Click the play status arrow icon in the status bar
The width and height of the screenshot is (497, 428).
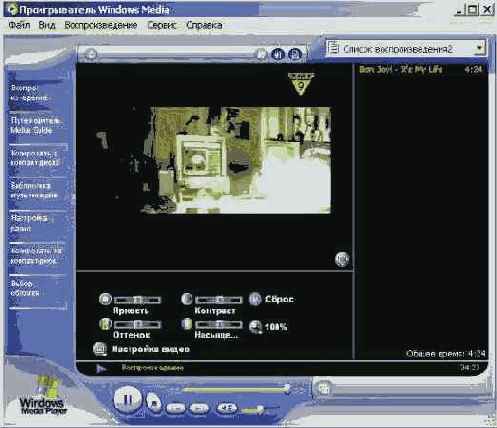coord(101,368)
